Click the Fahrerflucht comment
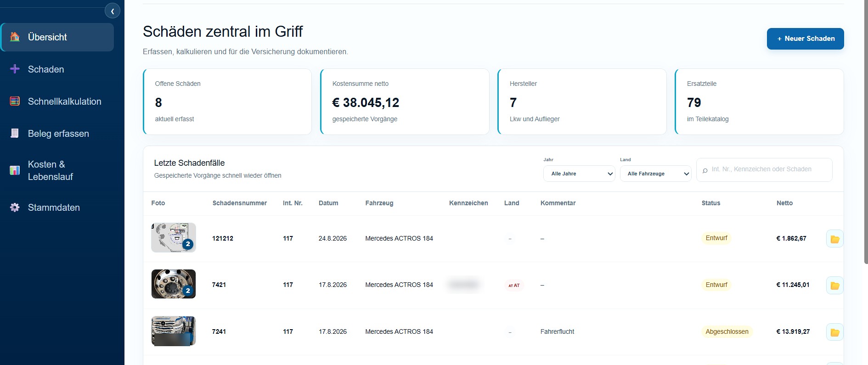The width and height of the screenshot is (868, 365). 557,331
